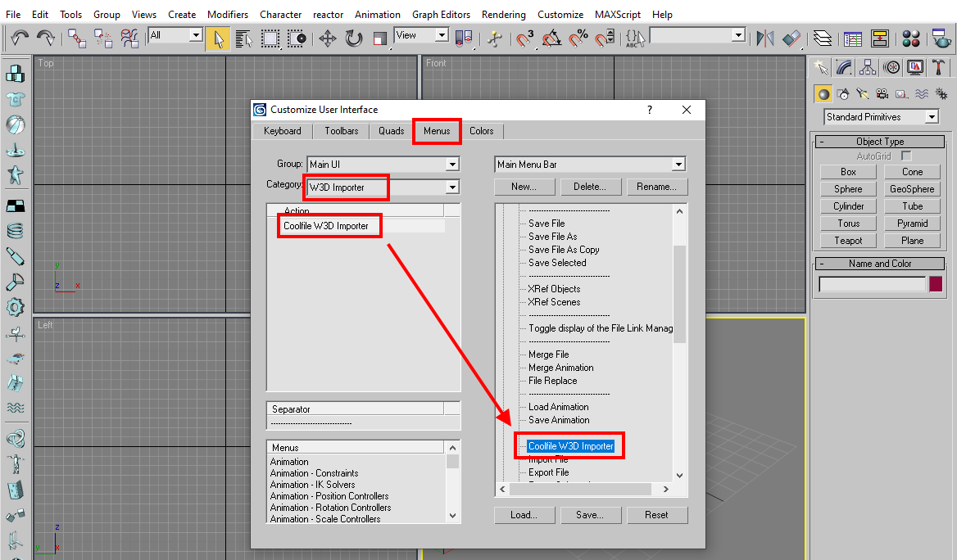Toggle the 3D Snaps magnet icon
This screenshot has height=560, width=957.
click(525, 38)
